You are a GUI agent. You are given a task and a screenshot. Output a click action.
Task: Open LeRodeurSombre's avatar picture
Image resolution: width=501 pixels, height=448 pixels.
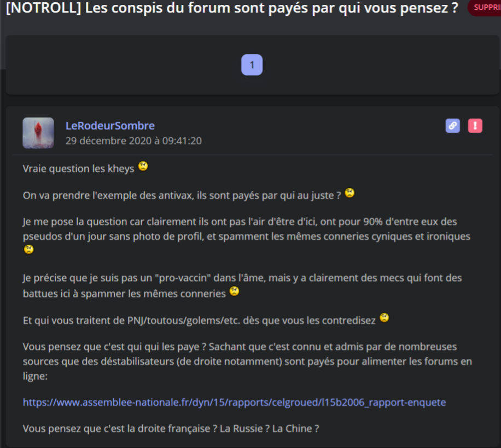pos(38,133)
